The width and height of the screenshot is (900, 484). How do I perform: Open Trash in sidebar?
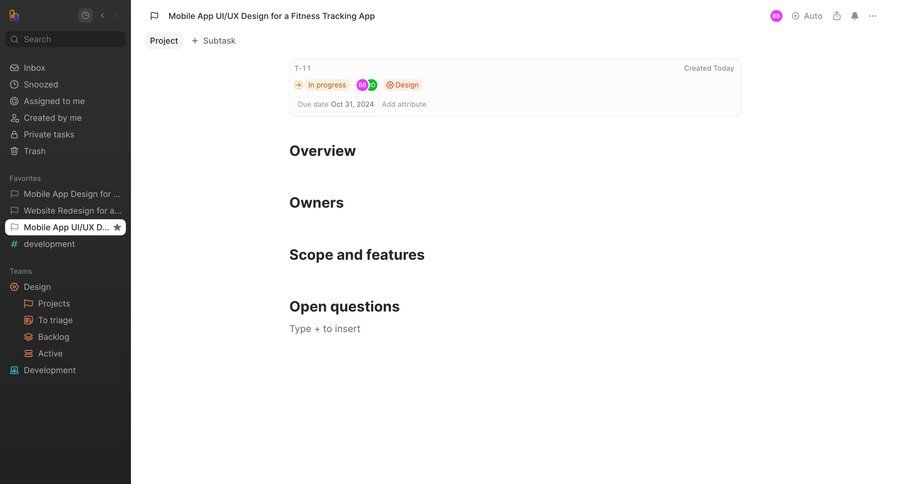(x=65, y=151)
